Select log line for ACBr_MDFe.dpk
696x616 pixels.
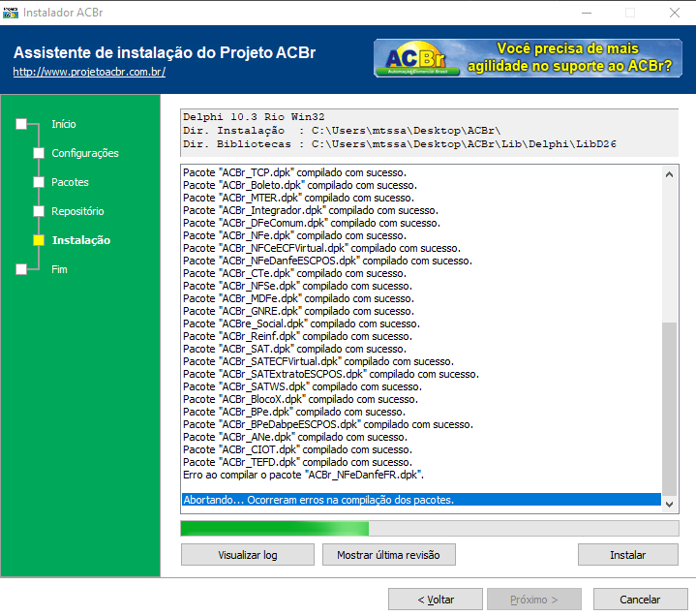point(421,298)
